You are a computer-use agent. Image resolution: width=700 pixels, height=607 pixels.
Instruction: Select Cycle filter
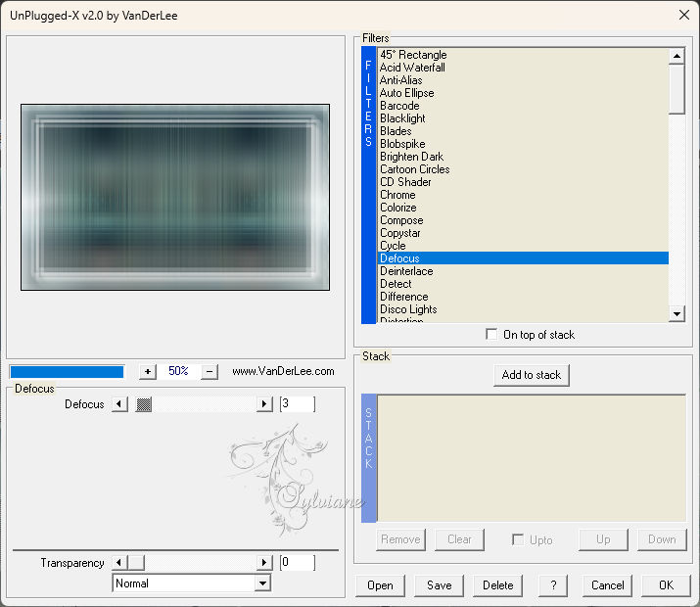[523, 246]
